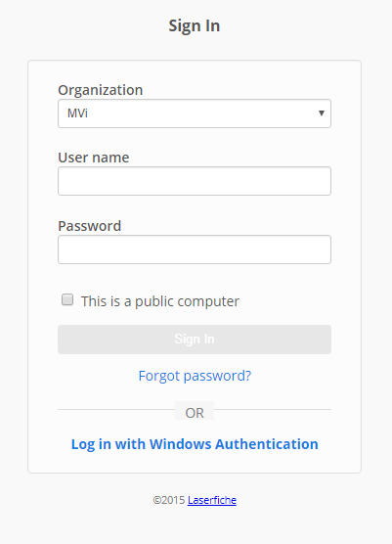Click the Organization field label
Image resolution: width=392 pixels, height=544 pixels.
(x=100, y=90)
